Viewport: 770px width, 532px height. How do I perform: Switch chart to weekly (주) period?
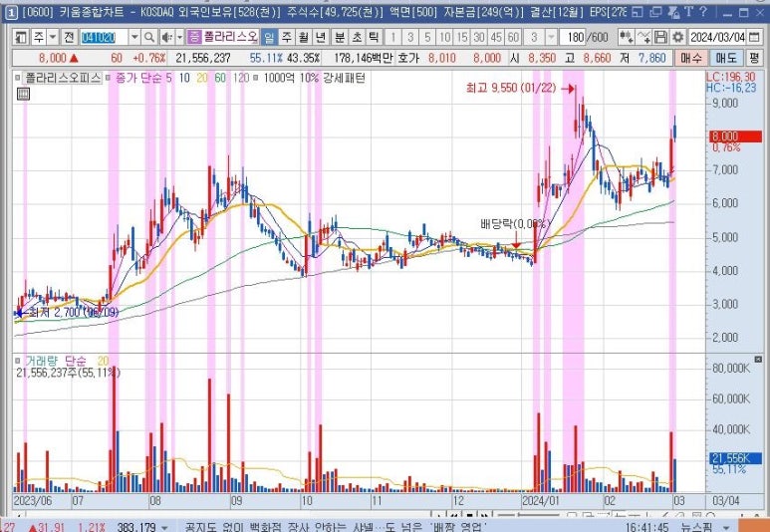(286, 36)
